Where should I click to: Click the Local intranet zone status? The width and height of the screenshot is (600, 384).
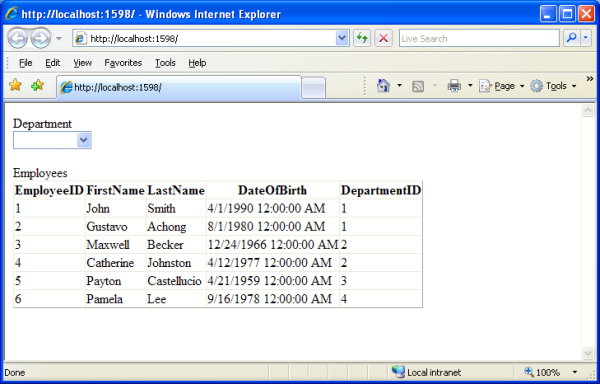click(x=427, y=372)
